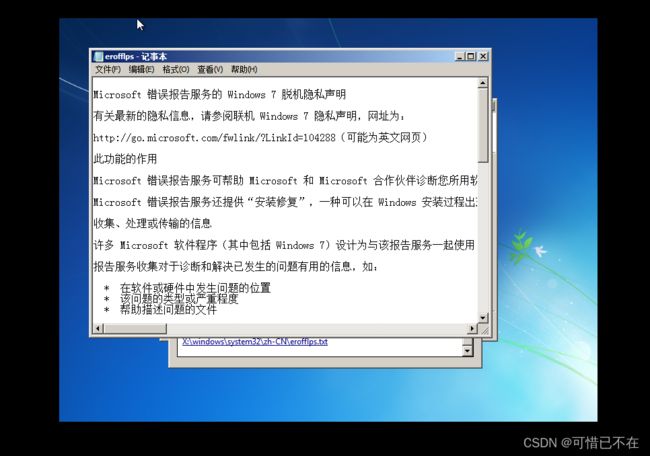This screenshot has width=650, height=456.
Task: Open the erofflps.txt path link in background dialog
Action: [x=255, y=342]
